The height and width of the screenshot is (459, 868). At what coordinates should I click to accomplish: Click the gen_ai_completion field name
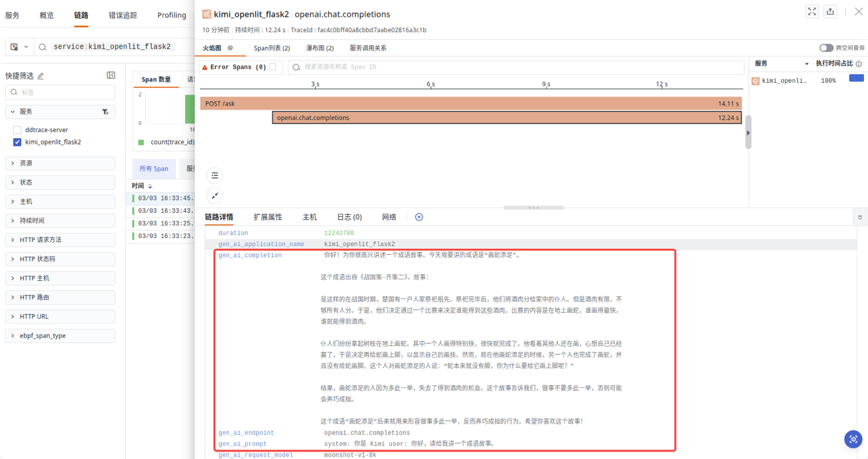250,256
